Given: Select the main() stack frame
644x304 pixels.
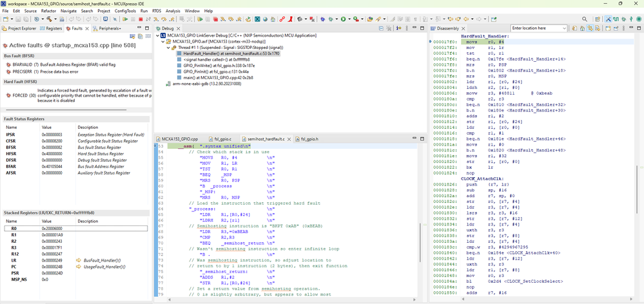Looking at the screenshot, I should pyautogui.click(x=219, y=77).
